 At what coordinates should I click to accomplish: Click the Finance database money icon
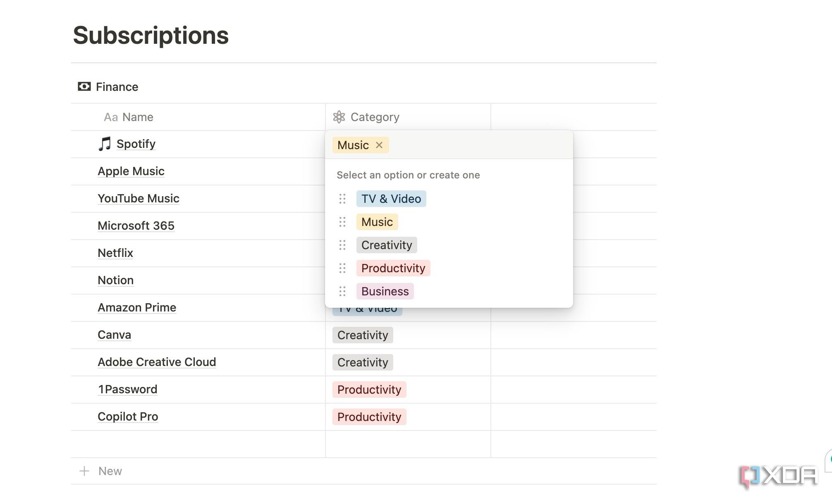[x=84, y=86]
